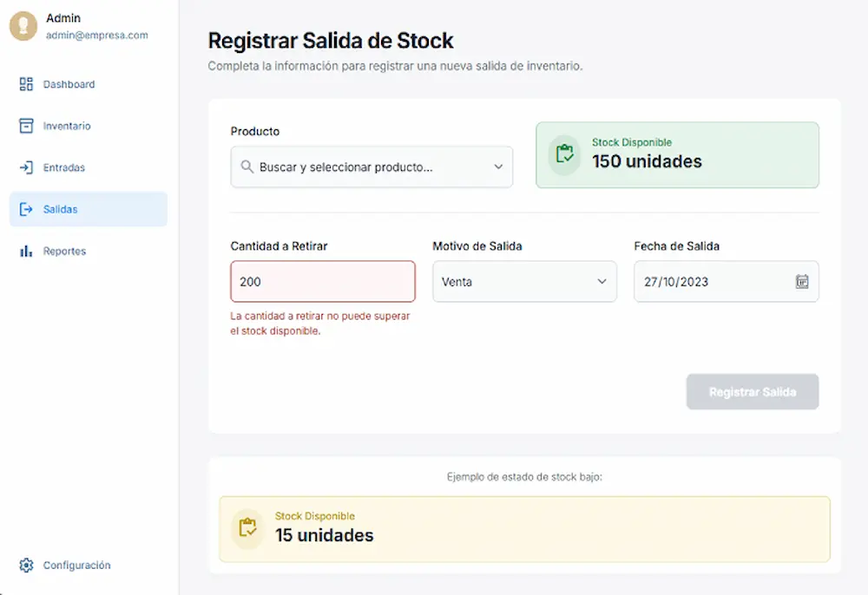Screen dimensions: 868x595
Task: Click the yellow clipboard low stock icon
Action: (x=248, y=530)
